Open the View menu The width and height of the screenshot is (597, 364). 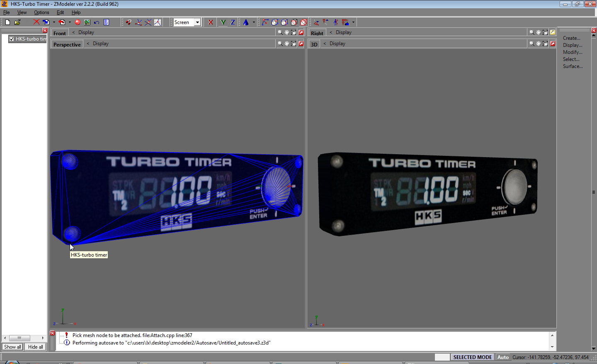click(22, 12)
